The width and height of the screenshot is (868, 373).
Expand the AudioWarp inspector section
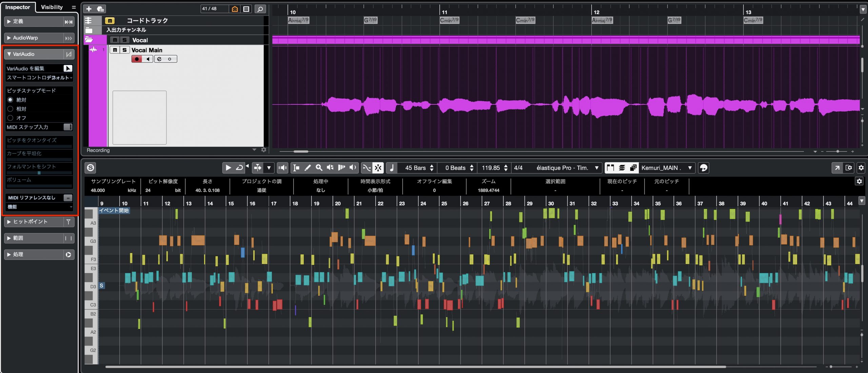[x=9, y=38]
